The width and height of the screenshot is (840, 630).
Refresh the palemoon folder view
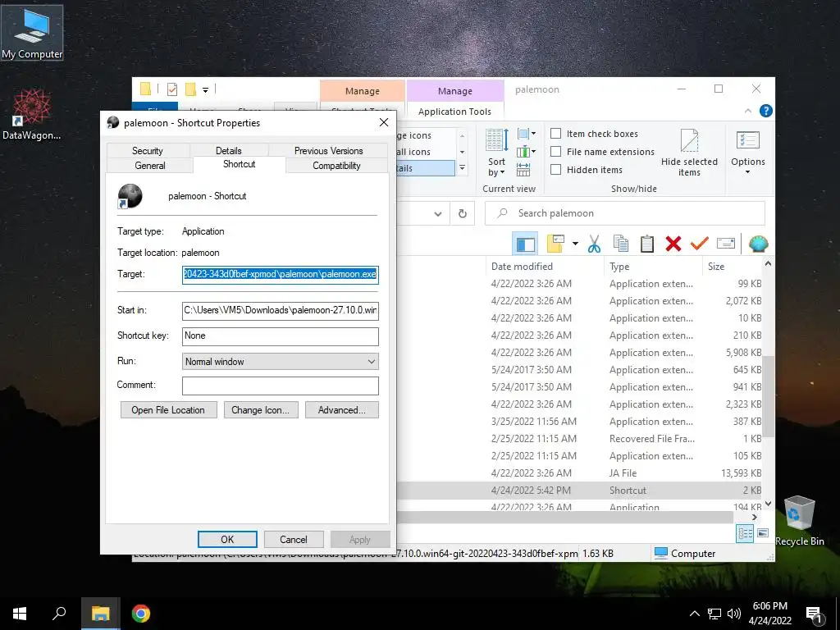[463, 214]
